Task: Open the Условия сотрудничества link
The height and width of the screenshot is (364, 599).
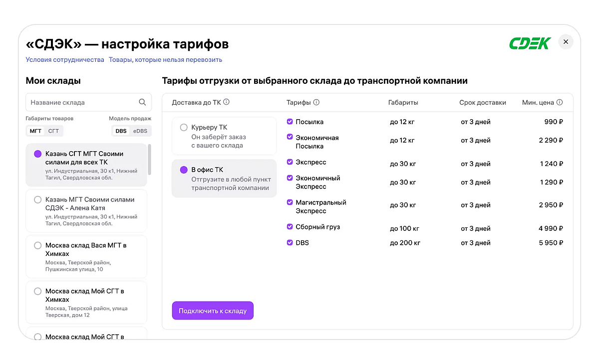Action: (x=65, y=60)
